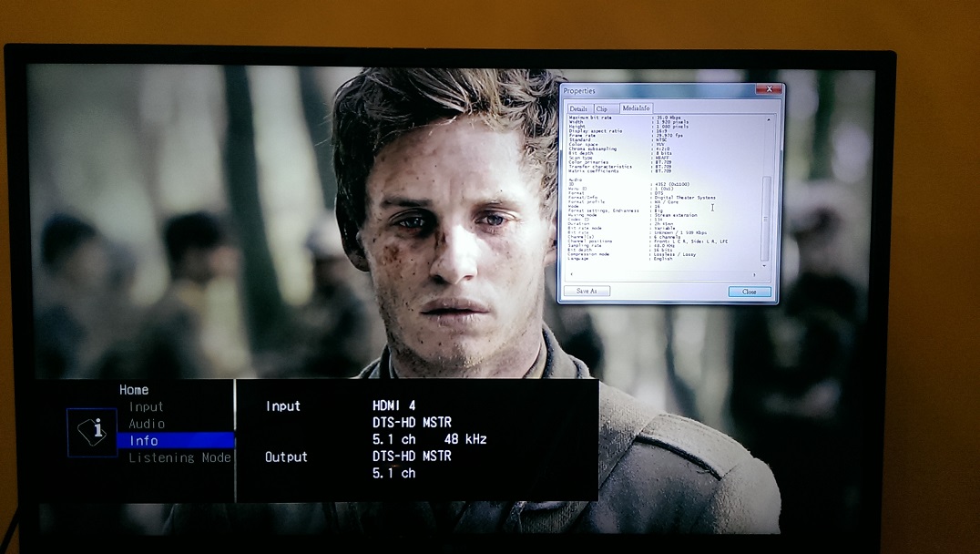Click the horizontal scrollbar left arrow
The width and height of the screenshot is (980, 554).
[x=571, y=274]
